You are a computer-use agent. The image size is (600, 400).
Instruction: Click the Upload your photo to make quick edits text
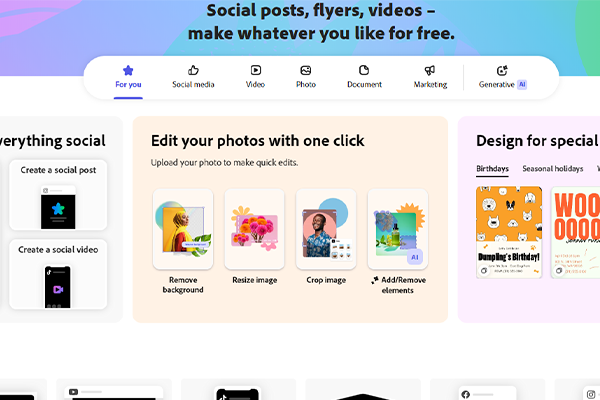224,163
